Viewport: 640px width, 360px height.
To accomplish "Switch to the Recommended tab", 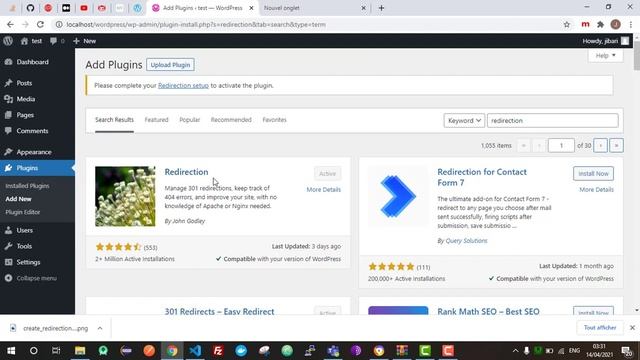I will pyautogui.click(x=231, y=120).
